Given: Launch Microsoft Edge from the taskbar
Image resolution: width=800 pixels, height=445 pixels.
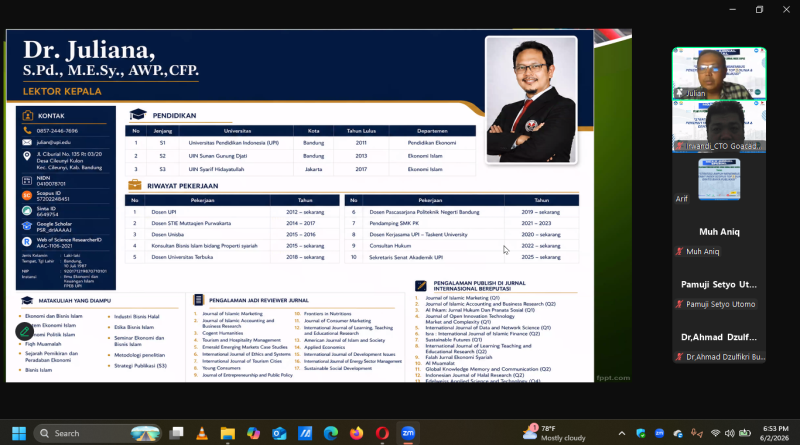Looking at the screenshot, I should tap(331, 433).
